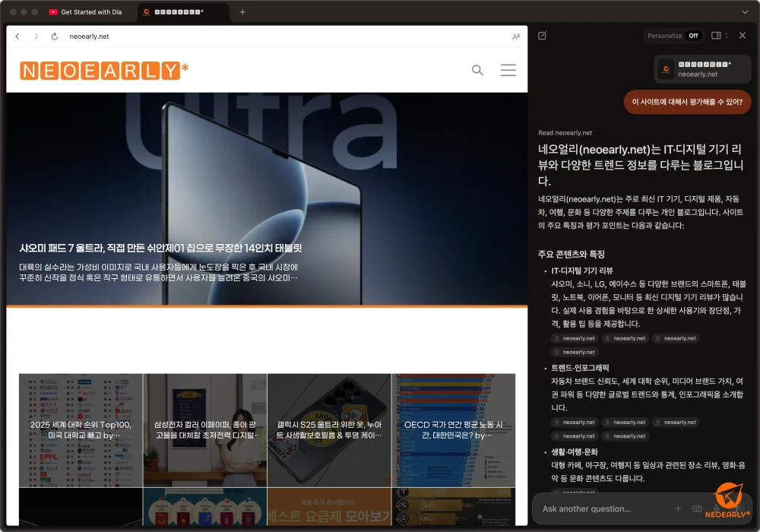Click the lone second-row source chip under IT·디지털 기기 리뷰
The width and height of the screenshot is (760, 532).
[x=575, y=352]
